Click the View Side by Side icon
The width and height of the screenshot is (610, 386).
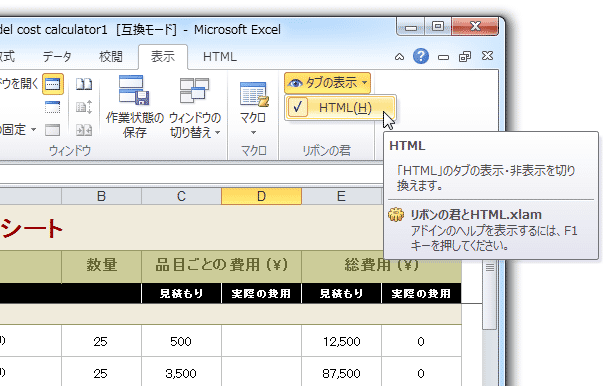84,84
